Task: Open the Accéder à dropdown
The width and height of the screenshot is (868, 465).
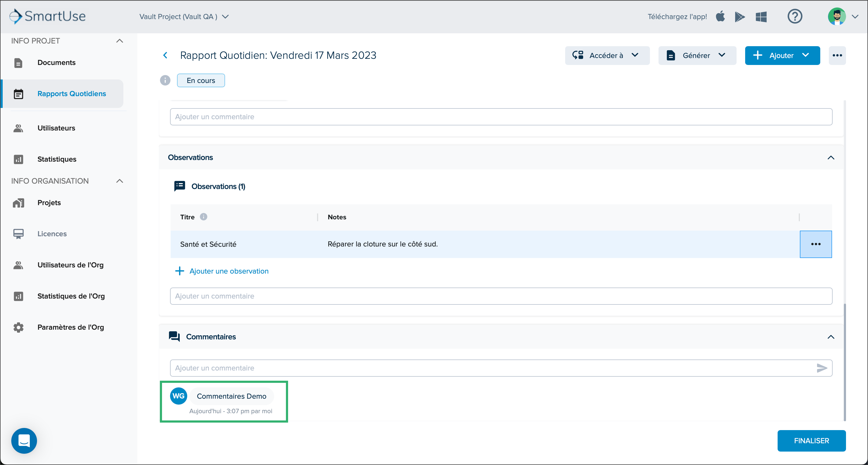Action: coord(607,55)
